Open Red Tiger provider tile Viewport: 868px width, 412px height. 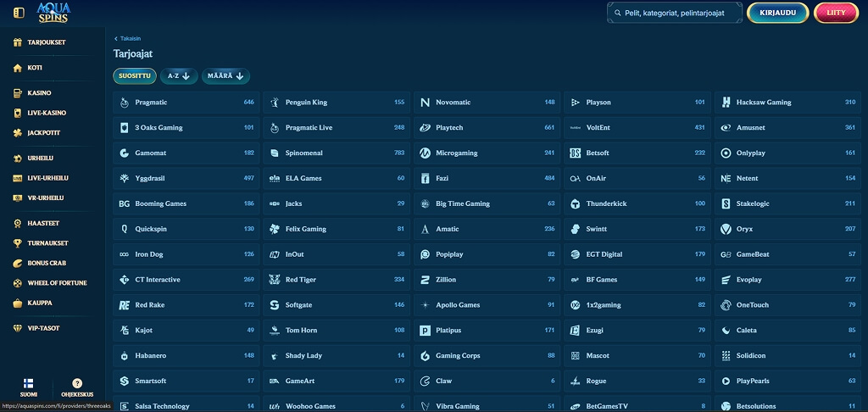[x=337, y=280]
